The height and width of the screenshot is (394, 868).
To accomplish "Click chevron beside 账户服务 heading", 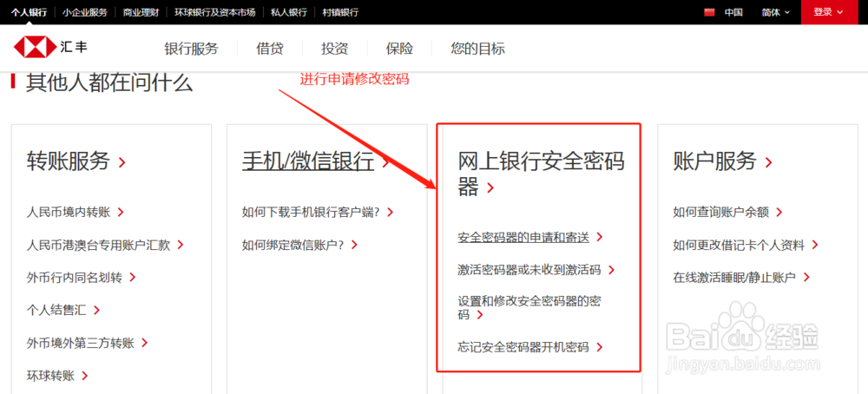I will (x=768, y=162).
